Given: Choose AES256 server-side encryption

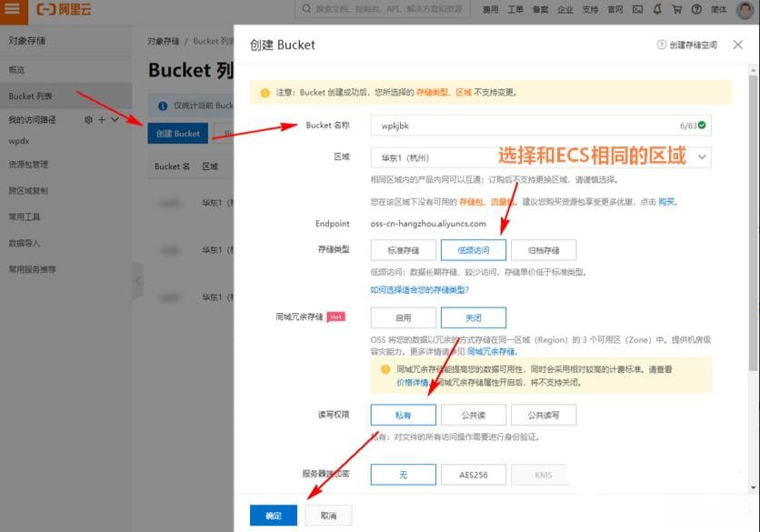Looking at the screenshot, I should point(474,475).
